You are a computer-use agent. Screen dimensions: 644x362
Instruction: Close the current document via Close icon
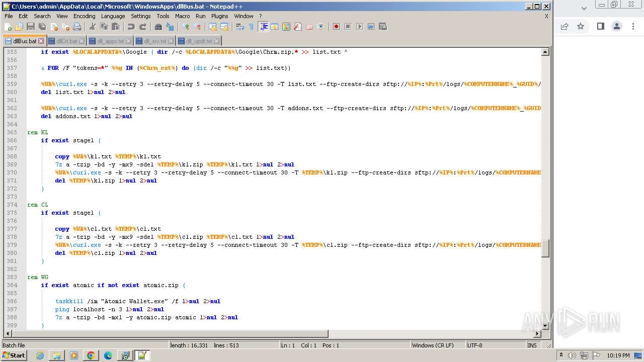click(x=54, y=27)
